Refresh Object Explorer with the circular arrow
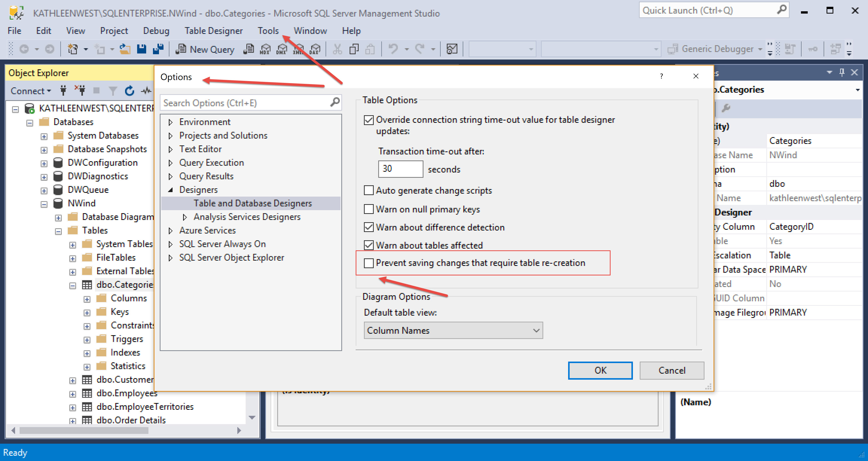This screenshot has height=461, width=868. point(129,91)
